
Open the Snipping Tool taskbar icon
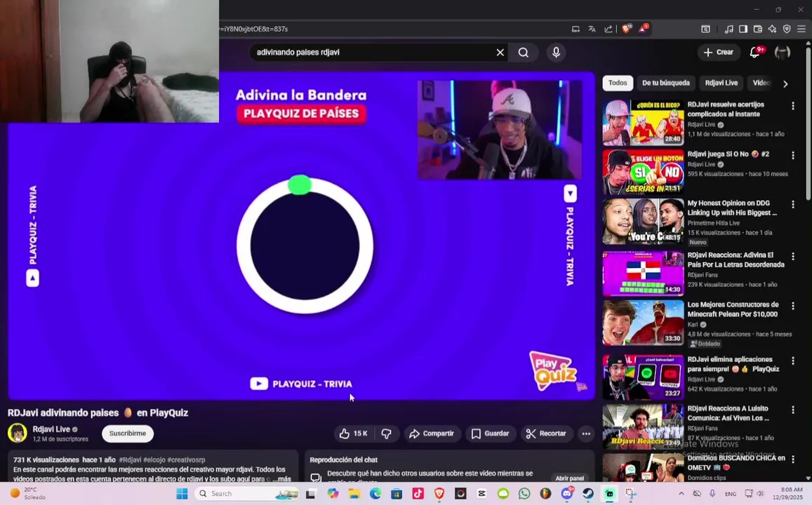point(630,494)
